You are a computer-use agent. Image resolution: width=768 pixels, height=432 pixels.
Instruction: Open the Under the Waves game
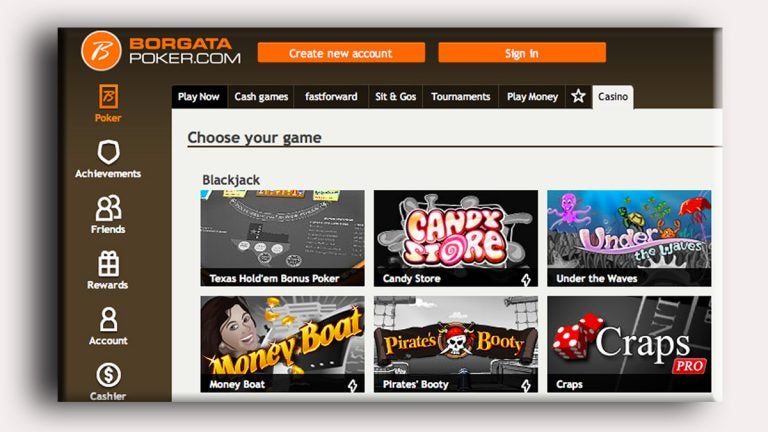(x=629, y=239)
